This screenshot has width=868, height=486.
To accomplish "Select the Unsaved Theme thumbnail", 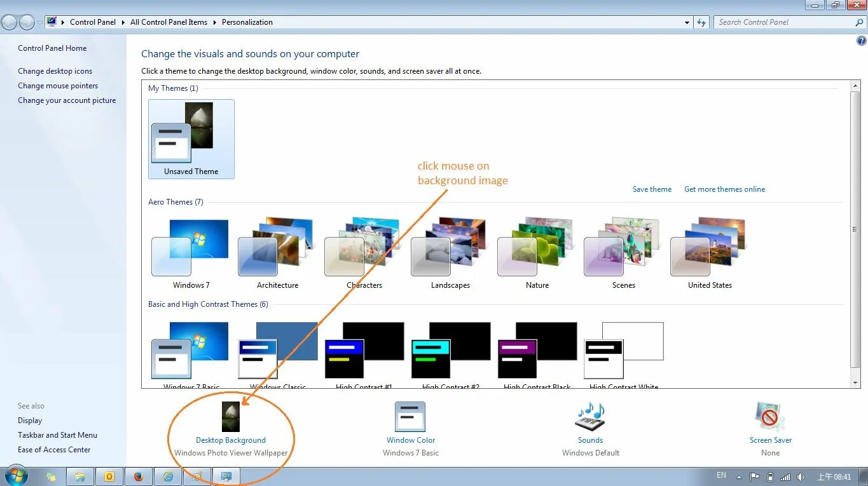I will pyautogui.click(x=191, y=139).
